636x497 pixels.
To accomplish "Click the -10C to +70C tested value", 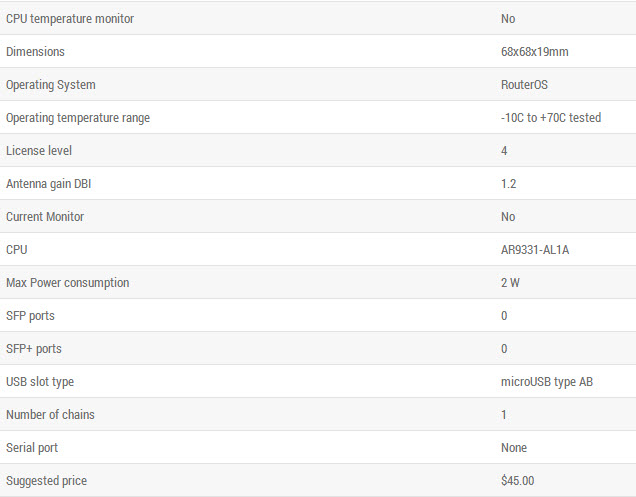I will click(x=551, y=118).
